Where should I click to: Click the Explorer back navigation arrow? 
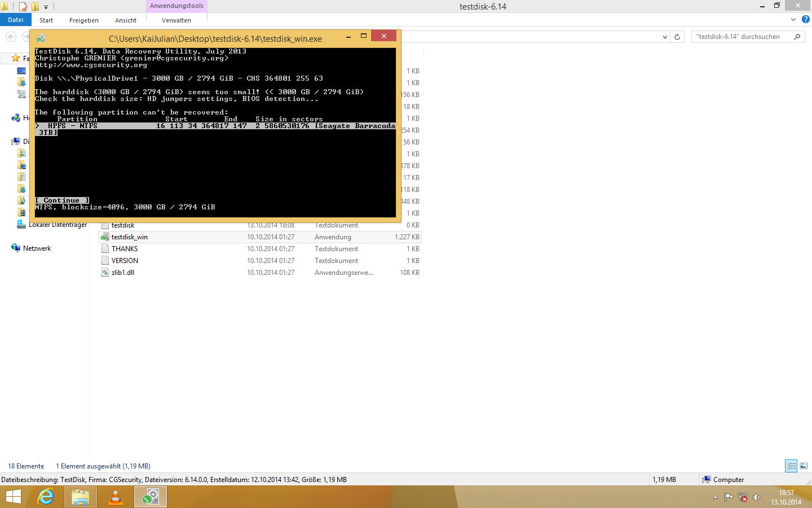click(x=11, y=37)
